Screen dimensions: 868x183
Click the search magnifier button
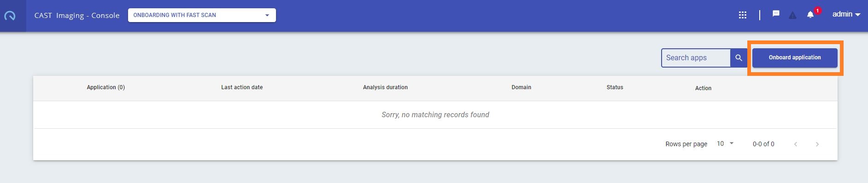coord(739,58)
